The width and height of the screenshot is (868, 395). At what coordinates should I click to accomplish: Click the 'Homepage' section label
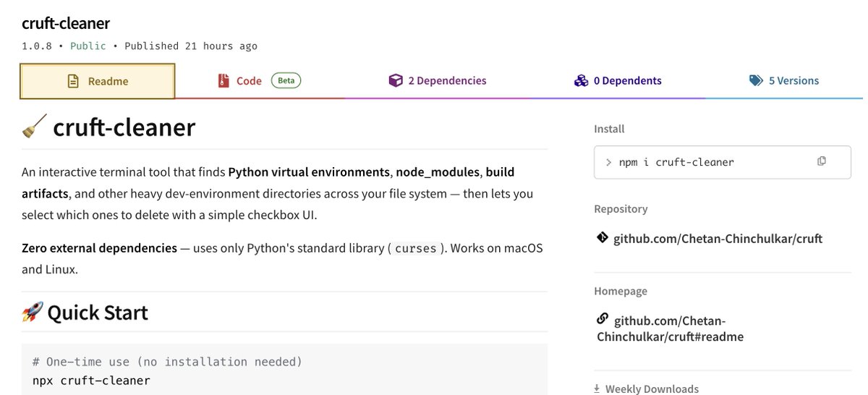coord(621,291)
